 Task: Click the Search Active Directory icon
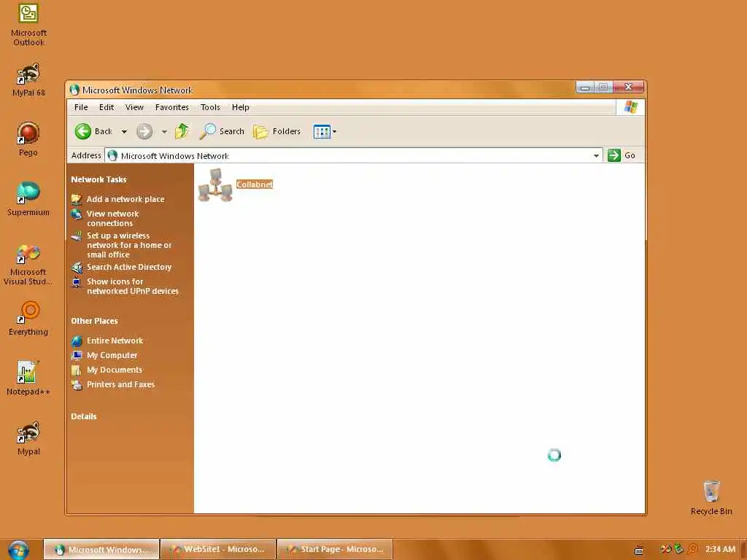pos(76,268)
